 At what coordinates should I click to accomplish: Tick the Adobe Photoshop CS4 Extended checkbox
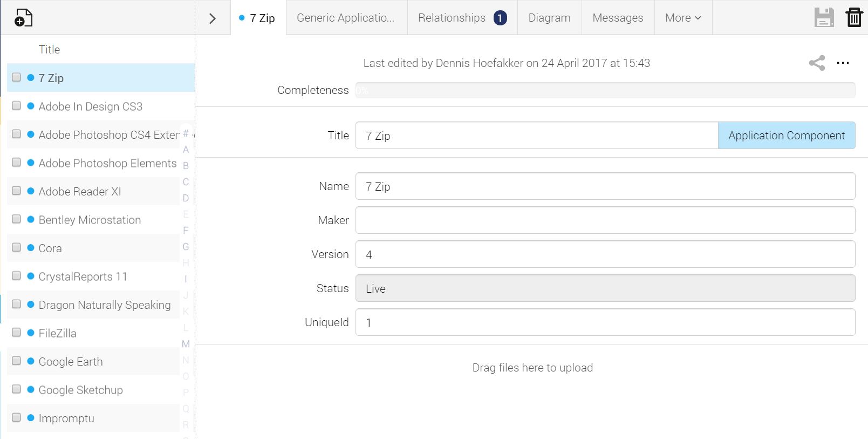(17, 134)
